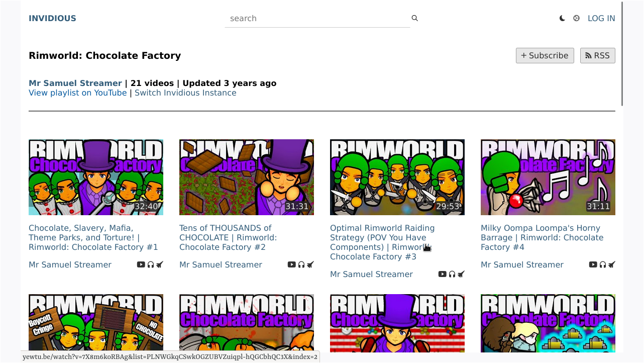The width and height of the screenshot is (644, 363).
Task: Open the Chocolate Factory #1 video thumbnail
Action: (96, 177)
